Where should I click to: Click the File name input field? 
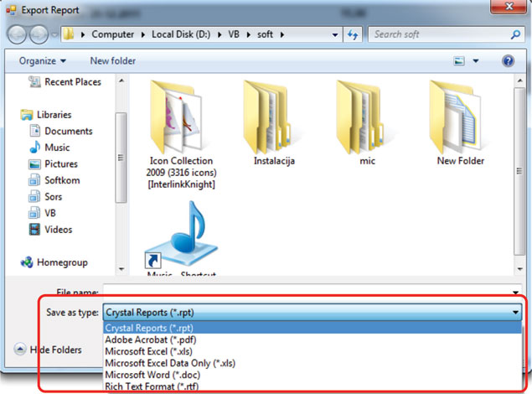coord(305,290)
